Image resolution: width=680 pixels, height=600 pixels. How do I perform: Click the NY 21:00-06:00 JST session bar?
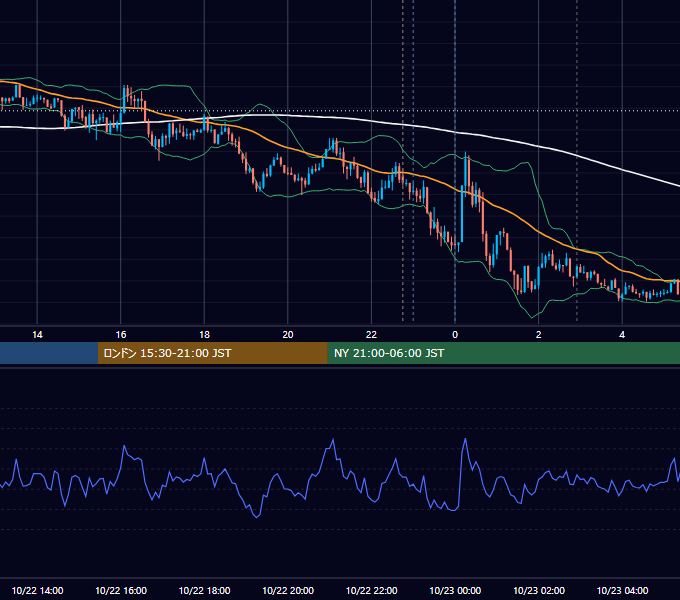503,353
